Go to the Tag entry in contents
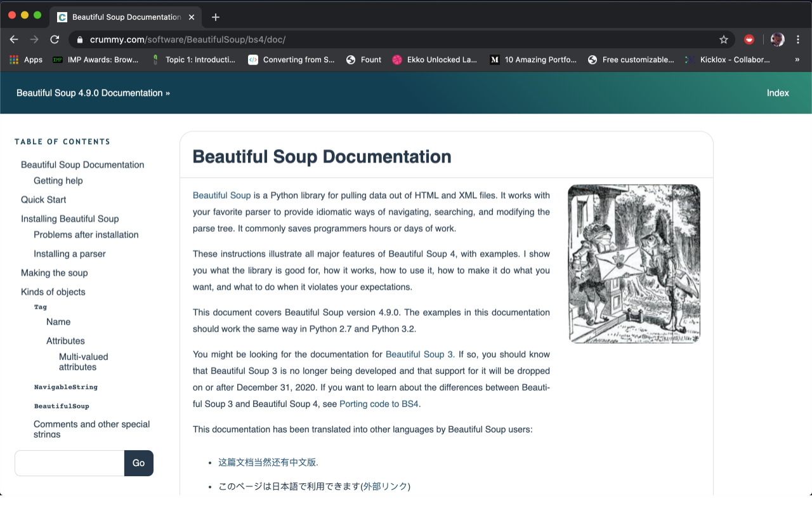 point(41,307)
